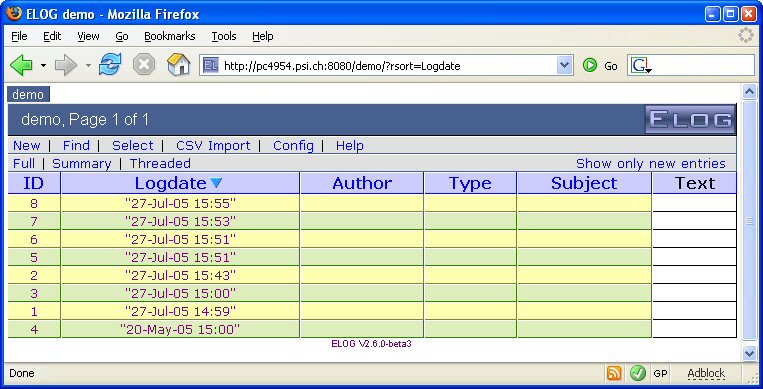This screenshot has height=389, width=763.
Task: Click the Stop loading icon
Action: click(x=144, y=65)
